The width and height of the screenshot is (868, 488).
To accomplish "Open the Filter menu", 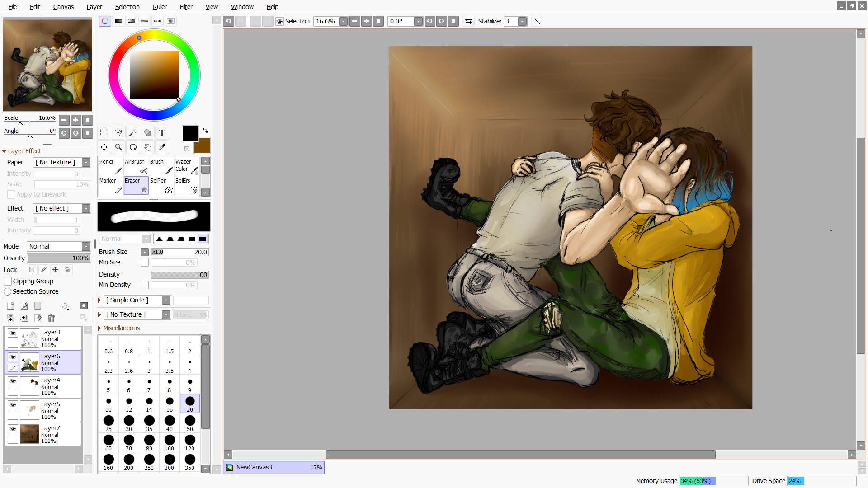I will pos(186,7).
